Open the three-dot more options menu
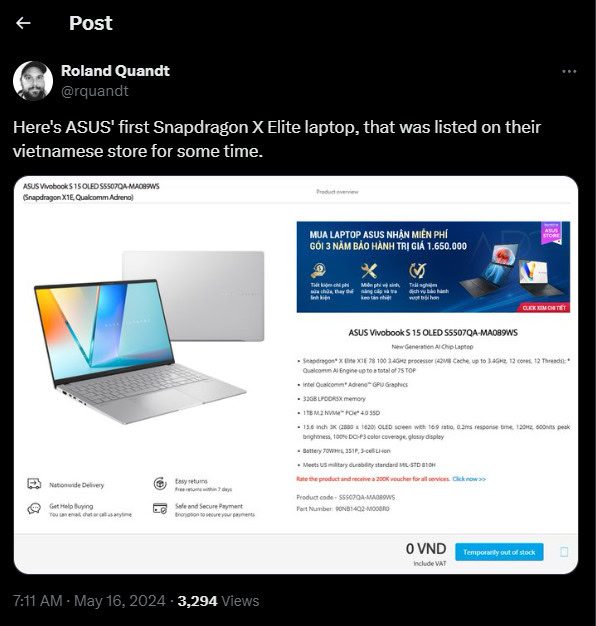This screenshot has width=596, height=626. [x=569, y=71]
